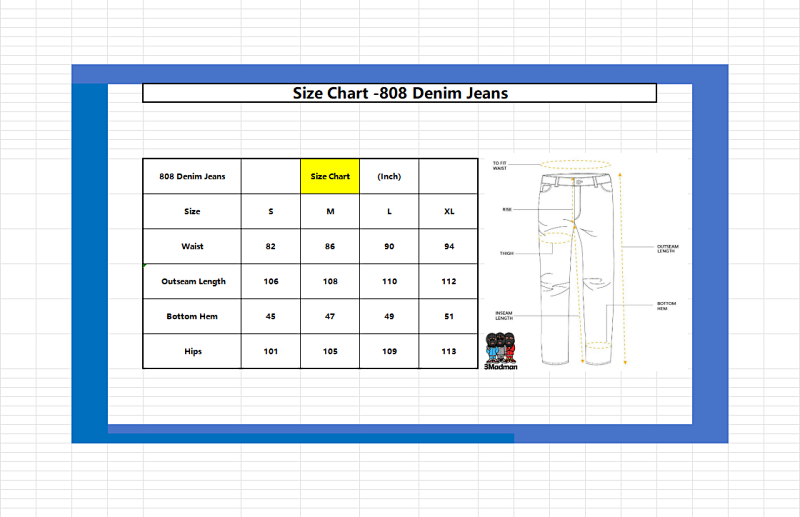The image size is (800, 517).
Task: Click the size 'M' cell
Action: point(330,211)
